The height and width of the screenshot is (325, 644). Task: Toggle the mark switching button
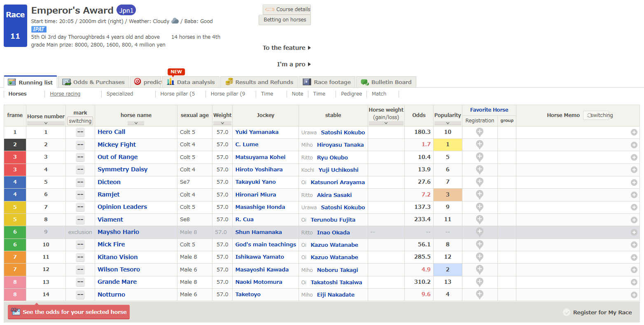pyautogui.click(x=80, y=121)
